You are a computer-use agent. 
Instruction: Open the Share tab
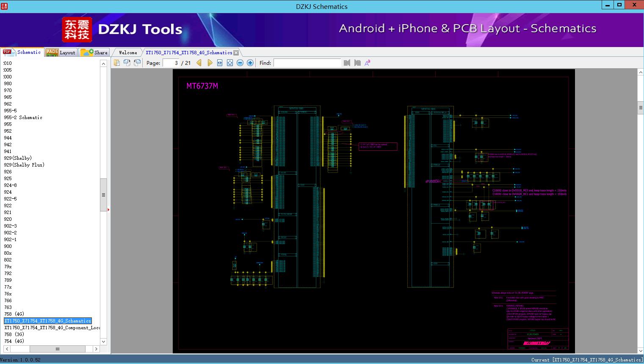(94, 53)
